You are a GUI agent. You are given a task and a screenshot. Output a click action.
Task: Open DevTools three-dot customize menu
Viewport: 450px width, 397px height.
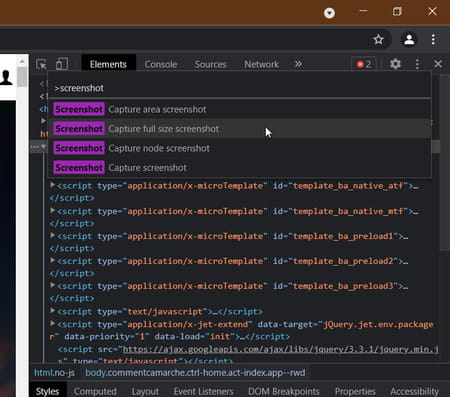coord(417,64)
